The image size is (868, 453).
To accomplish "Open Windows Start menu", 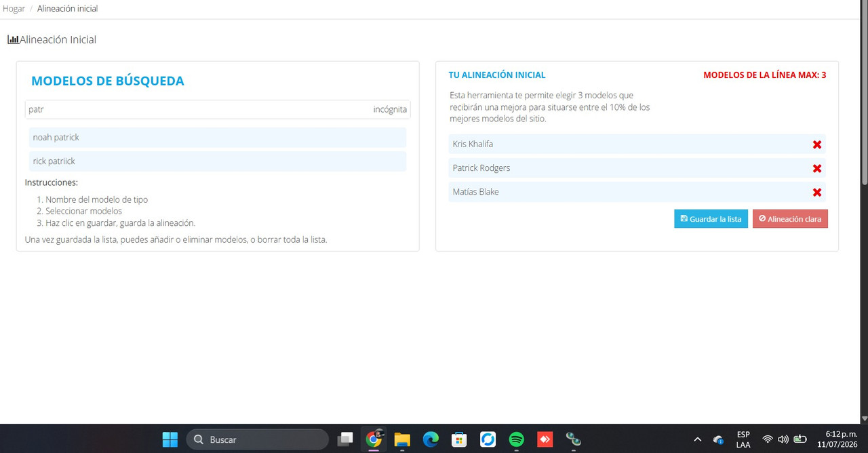I will click(170, 439).
